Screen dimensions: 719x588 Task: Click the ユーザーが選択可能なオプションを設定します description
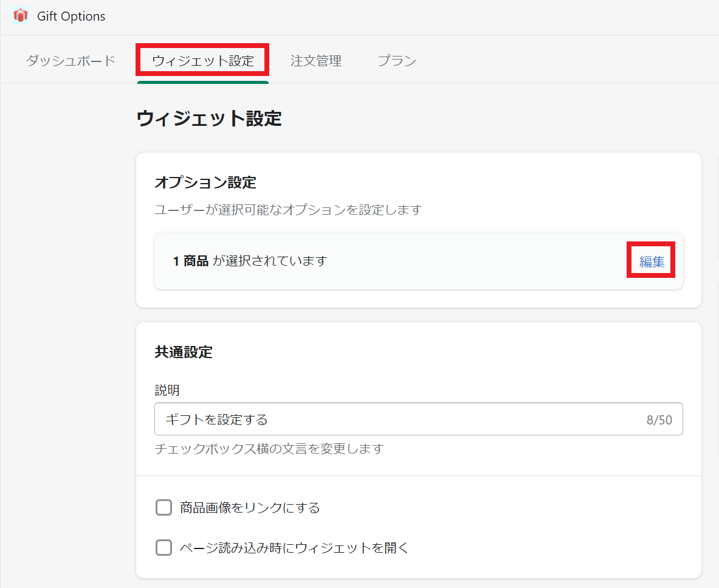288,210
